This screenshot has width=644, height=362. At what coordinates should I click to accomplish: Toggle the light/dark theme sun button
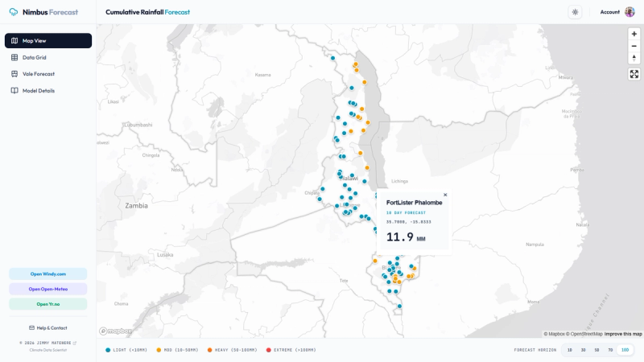[575, 12]
